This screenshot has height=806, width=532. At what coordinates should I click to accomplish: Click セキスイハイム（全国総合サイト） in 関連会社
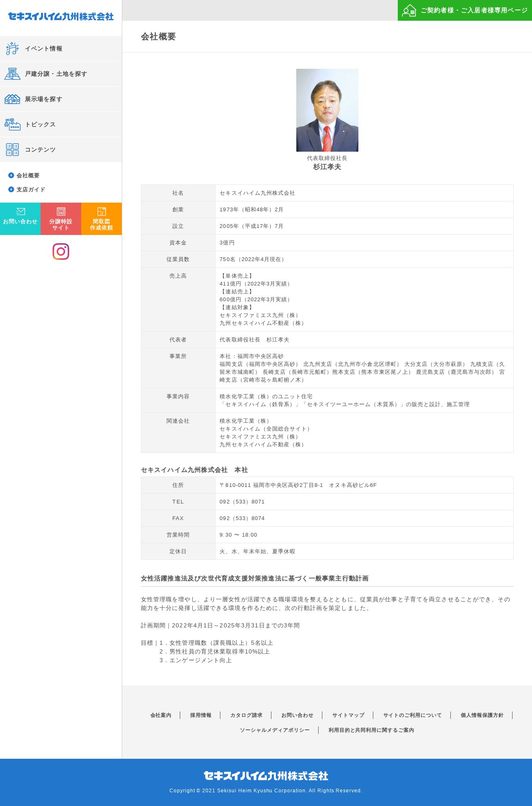266,429
